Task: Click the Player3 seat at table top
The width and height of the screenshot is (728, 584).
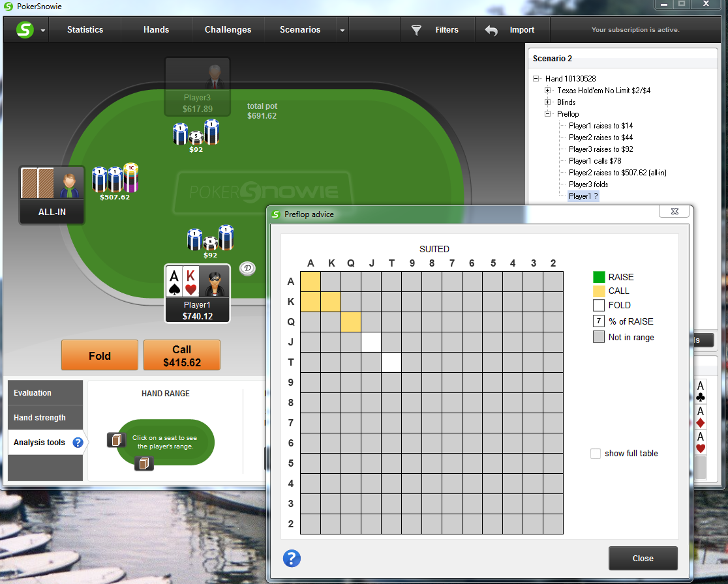Action: 197,87
